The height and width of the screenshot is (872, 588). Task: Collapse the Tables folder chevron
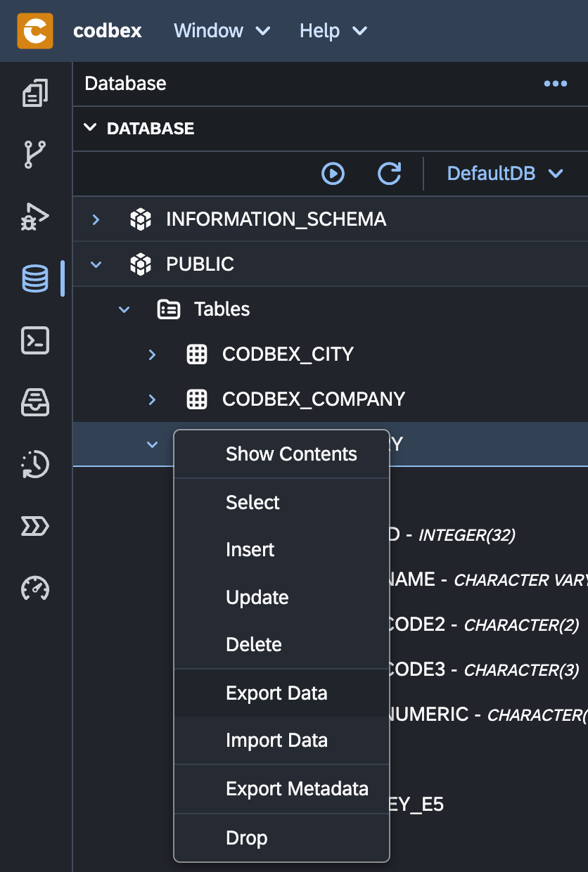click(x=124, y=309)
